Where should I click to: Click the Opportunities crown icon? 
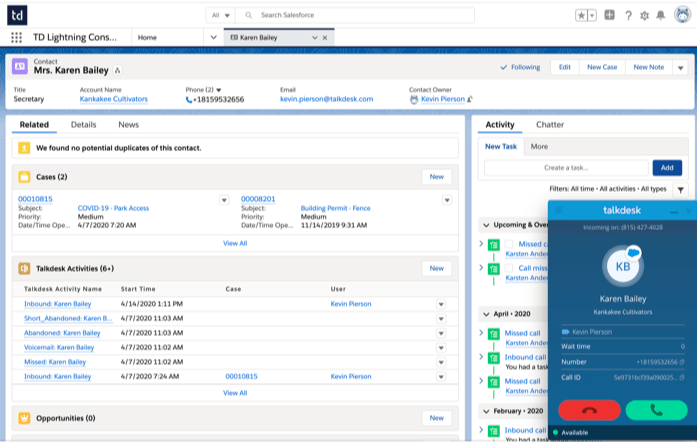pyautogui.click(x=24, y=418)
